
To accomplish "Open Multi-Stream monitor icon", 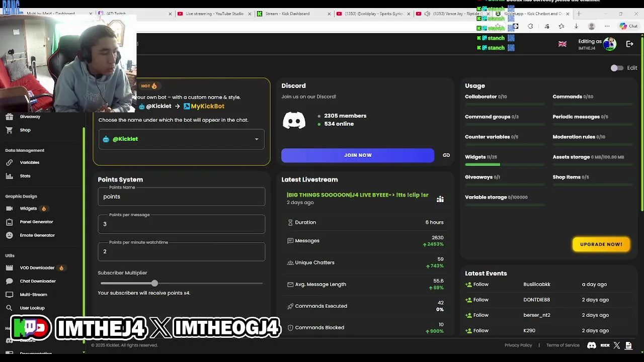I will [x=9, y=295].
